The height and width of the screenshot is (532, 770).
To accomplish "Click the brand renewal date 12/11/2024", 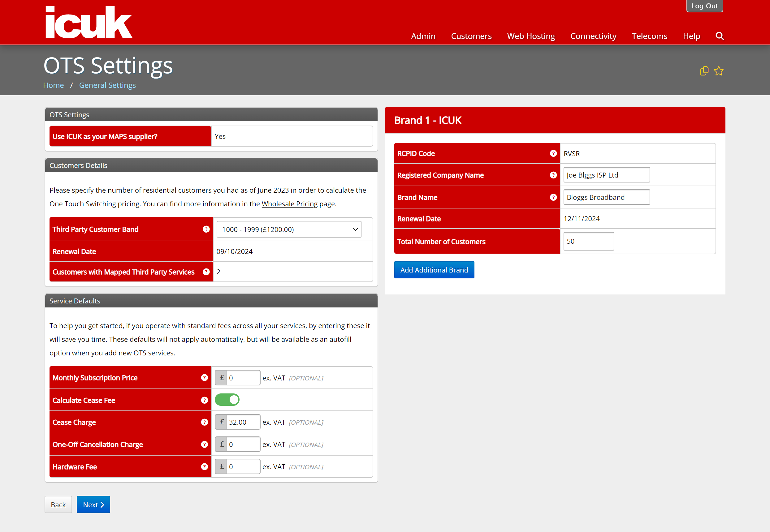I will pos(582,219).
